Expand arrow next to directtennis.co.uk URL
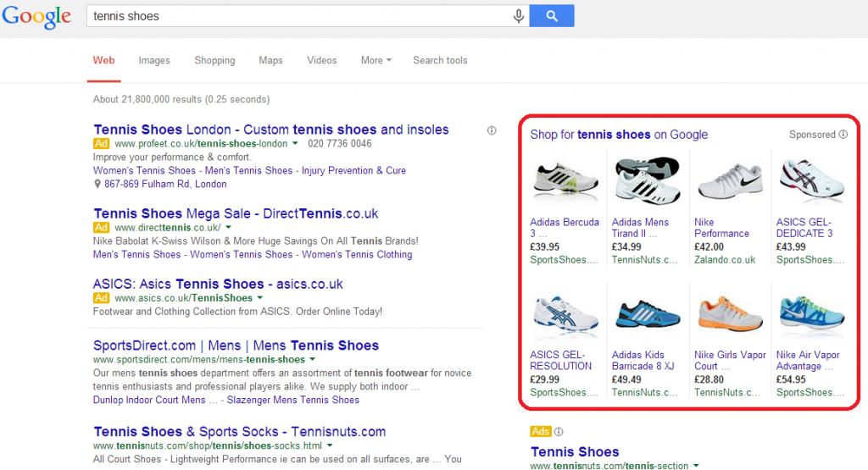 click(228, 227)
